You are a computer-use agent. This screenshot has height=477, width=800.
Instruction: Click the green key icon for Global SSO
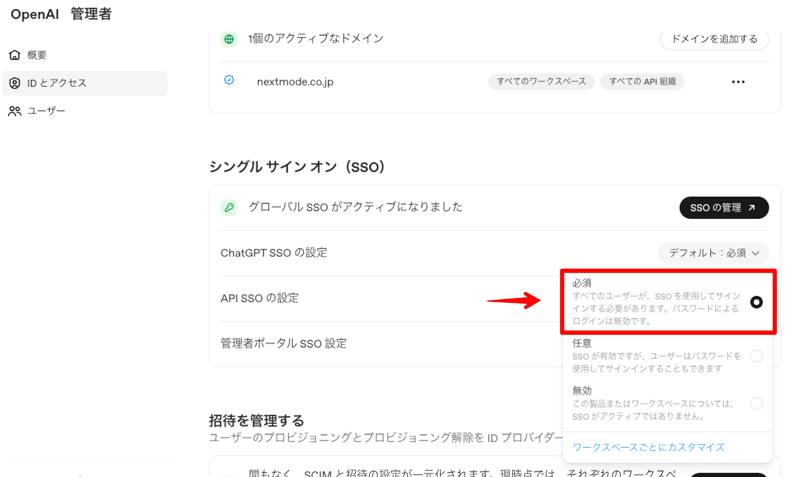(229, 208)
